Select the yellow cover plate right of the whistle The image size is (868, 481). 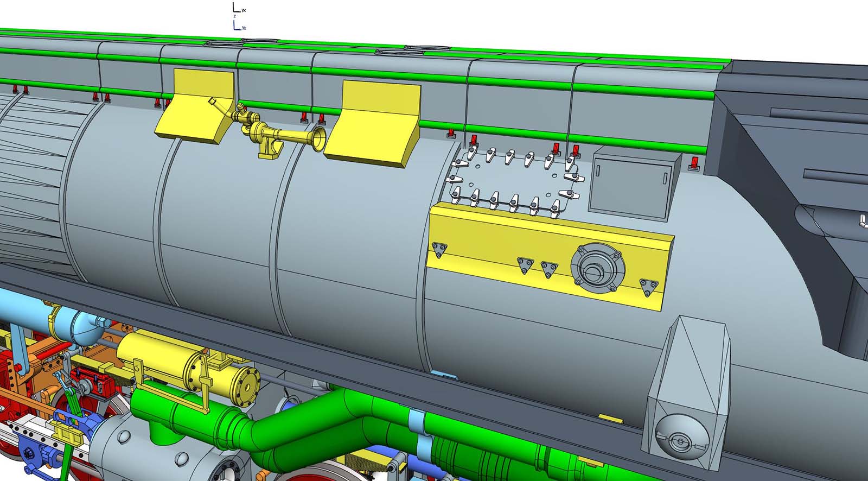pyautogui.click(x=374, y=122)
